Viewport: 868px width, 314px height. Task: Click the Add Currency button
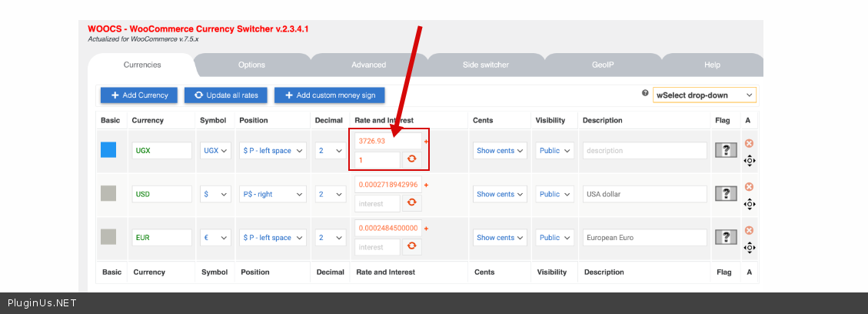[139, 95]
